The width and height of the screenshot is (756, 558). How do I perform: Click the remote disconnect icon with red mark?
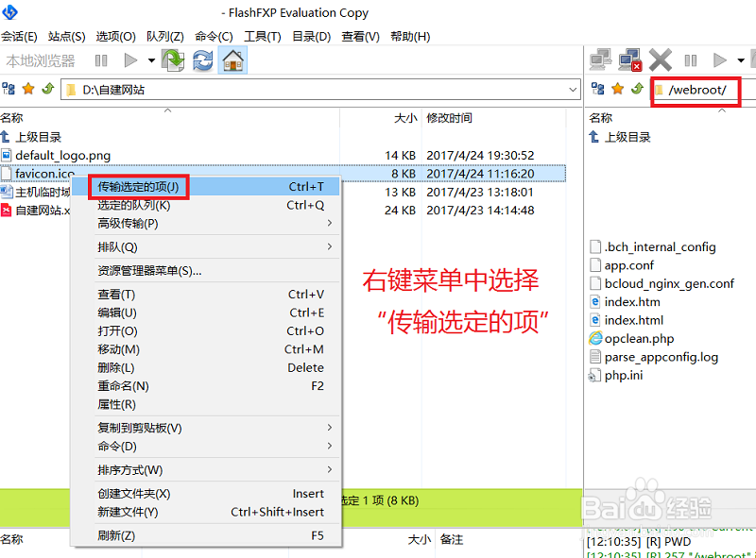629,60
